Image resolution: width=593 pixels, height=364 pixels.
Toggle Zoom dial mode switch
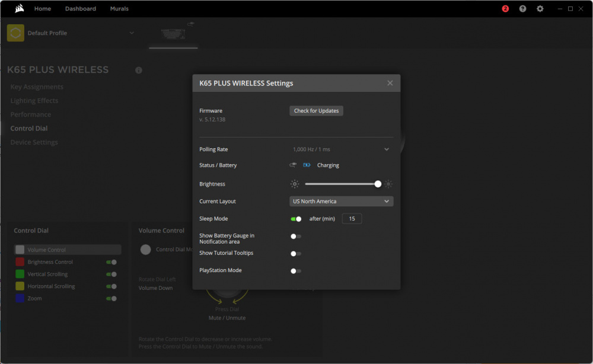111,298
